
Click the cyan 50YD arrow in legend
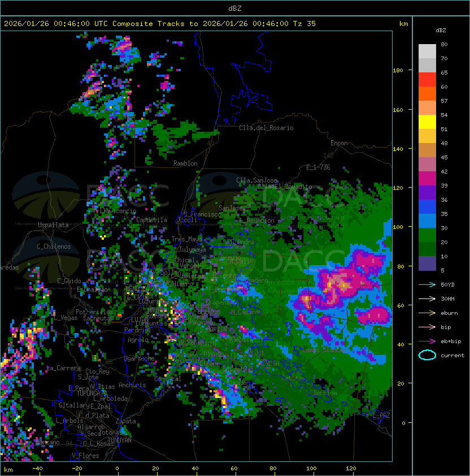[x=427, y=284]
